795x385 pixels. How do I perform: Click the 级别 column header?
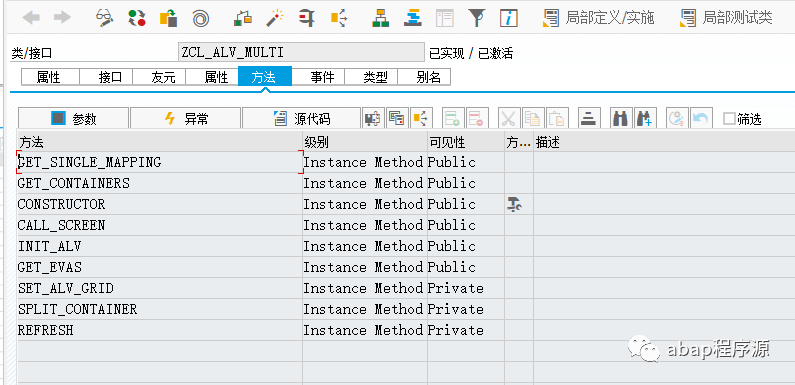[x=365, y=142]
